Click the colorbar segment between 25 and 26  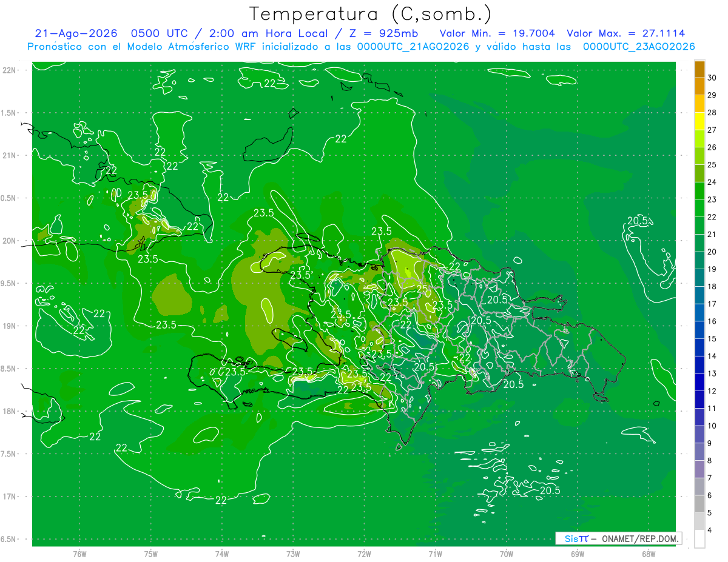[699, 156]
